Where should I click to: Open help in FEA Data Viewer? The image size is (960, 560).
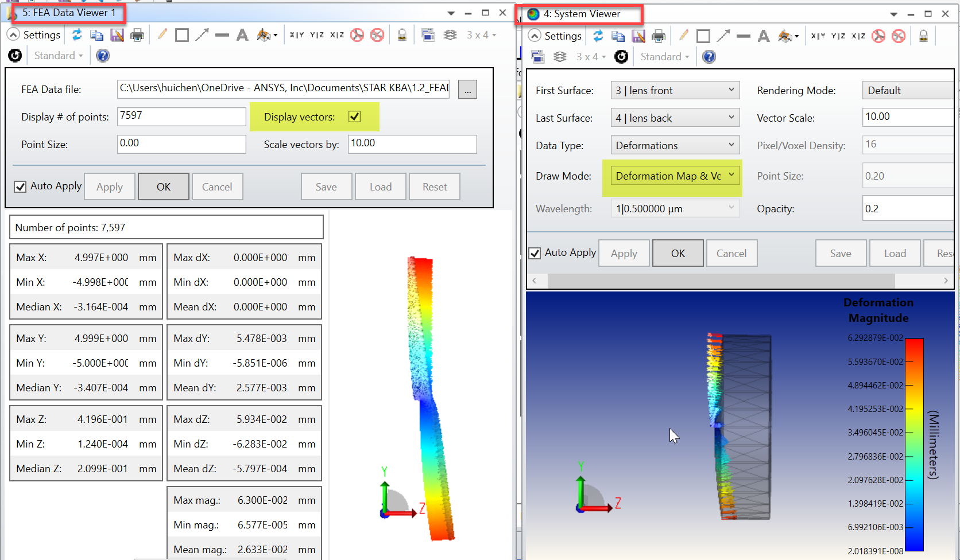click(x=103, y=56)
